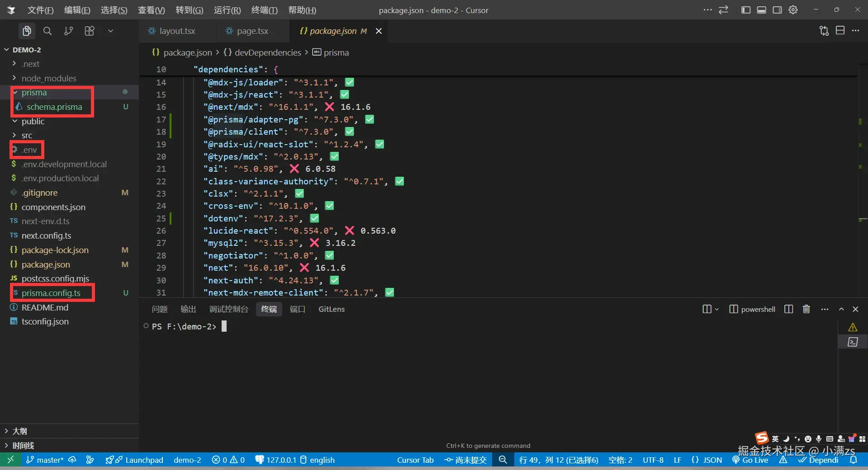Viewport: 868px width, 470px height.
Task: Open the Explorer view icon
Action: pyautogui.click(x=27, y=31)
